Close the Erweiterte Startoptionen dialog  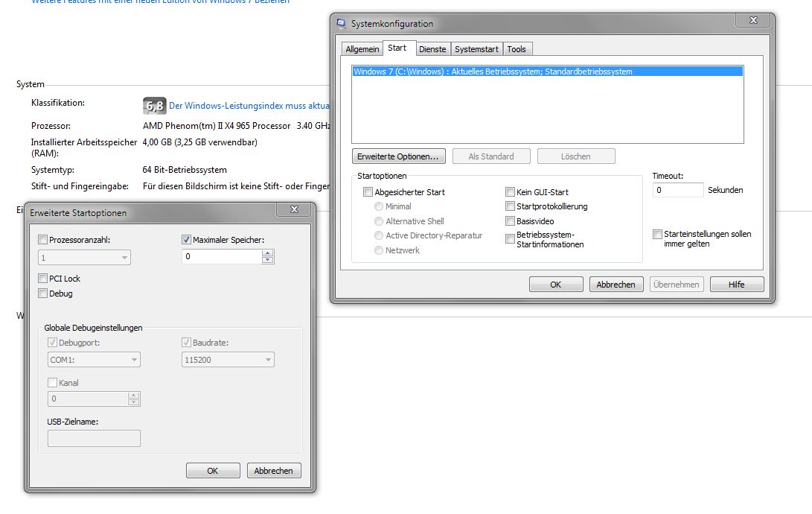click(x=294, y=209)
